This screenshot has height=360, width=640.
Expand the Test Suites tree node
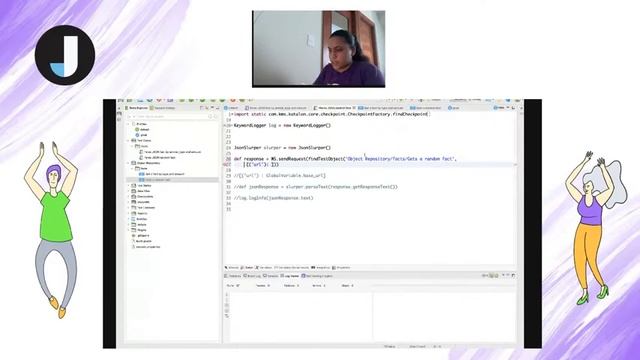[x=128, y=185]
